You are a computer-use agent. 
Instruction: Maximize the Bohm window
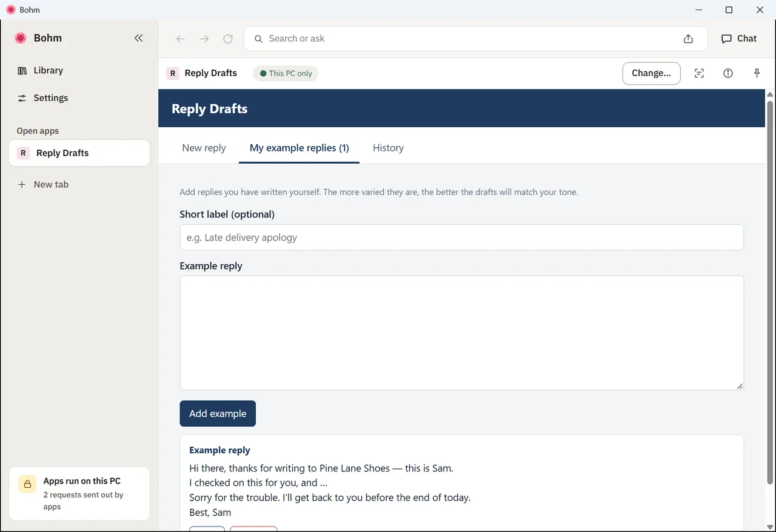(729, 10)
